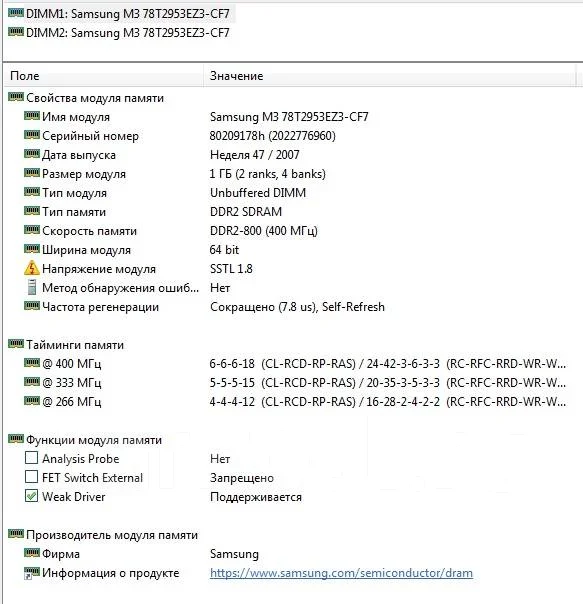Screen dimensions: 583x604
Task: Click the icon beside Фирма
Action: pyautogui.click(x=32, y=553)
